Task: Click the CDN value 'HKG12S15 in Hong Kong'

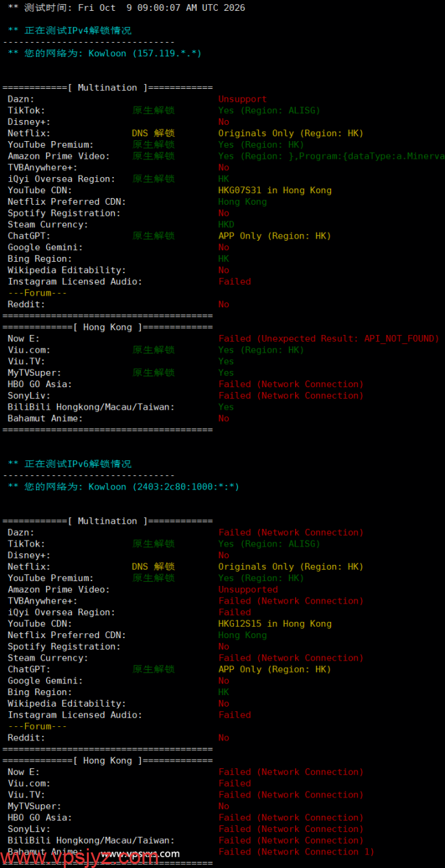Action: [275, 623]
